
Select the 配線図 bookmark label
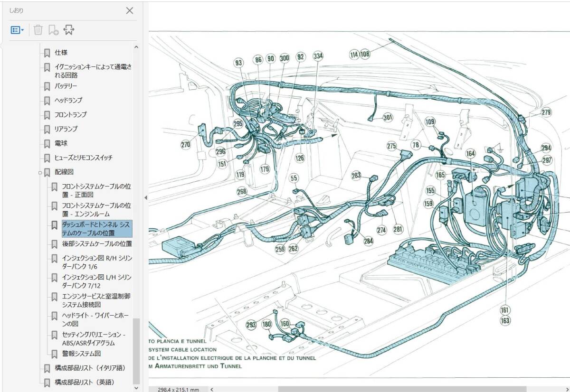point(64,172)
